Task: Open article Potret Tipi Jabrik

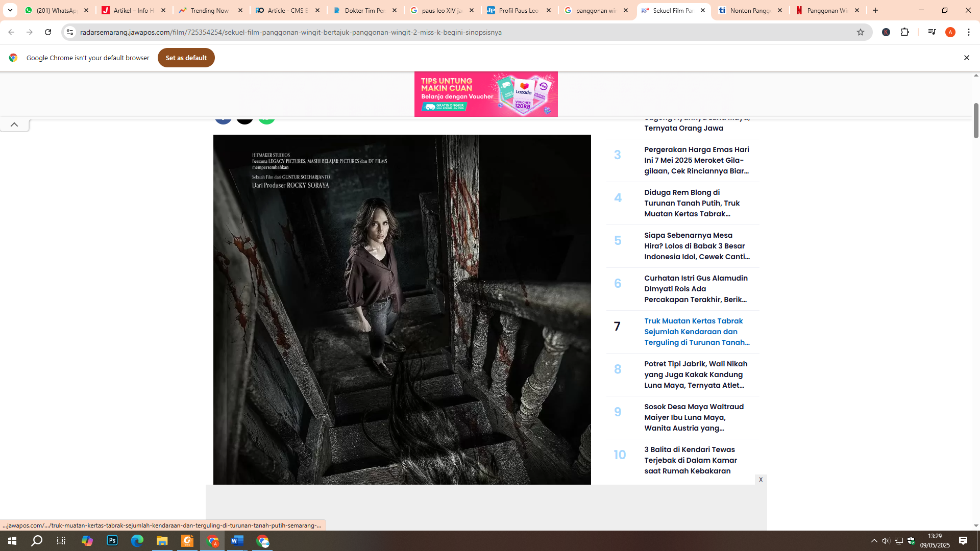Action: pyautogui.click(x=696, y=374)
